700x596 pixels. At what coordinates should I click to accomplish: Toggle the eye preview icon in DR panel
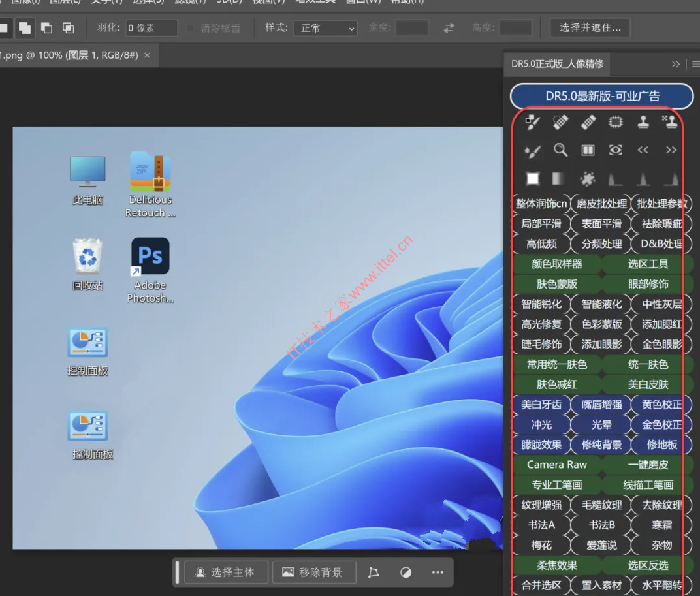(616, 150)
